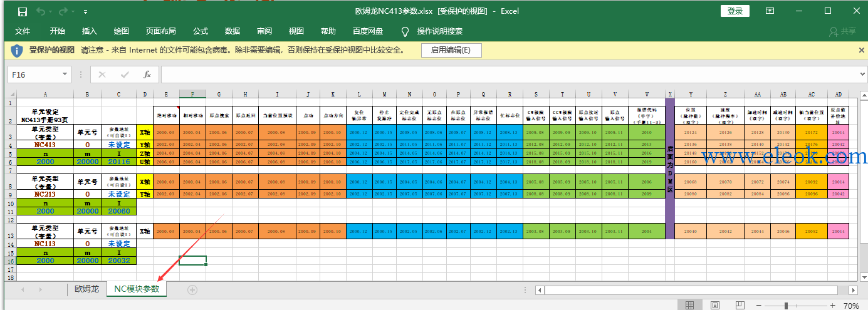Switch to the 页面布局 ribbon tab
Image resolution: width=868 pixels, height=310 pixels.
point(161,31)
